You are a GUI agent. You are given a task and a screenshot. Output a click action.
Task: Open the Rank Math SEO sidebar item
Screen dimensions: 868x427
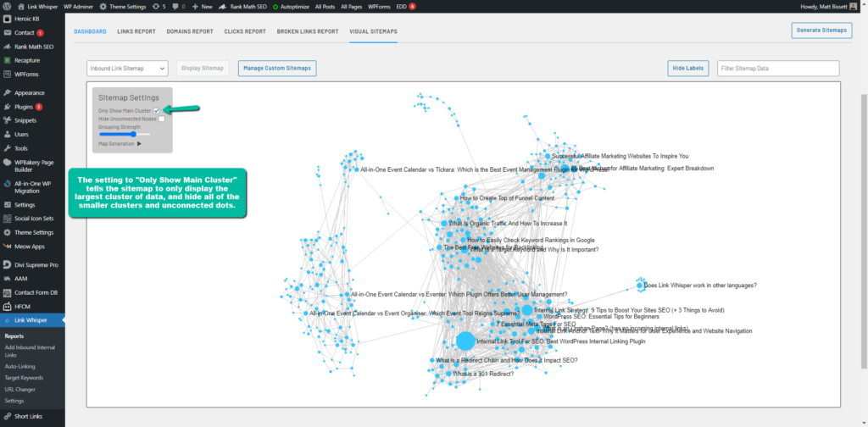[33, 47]
